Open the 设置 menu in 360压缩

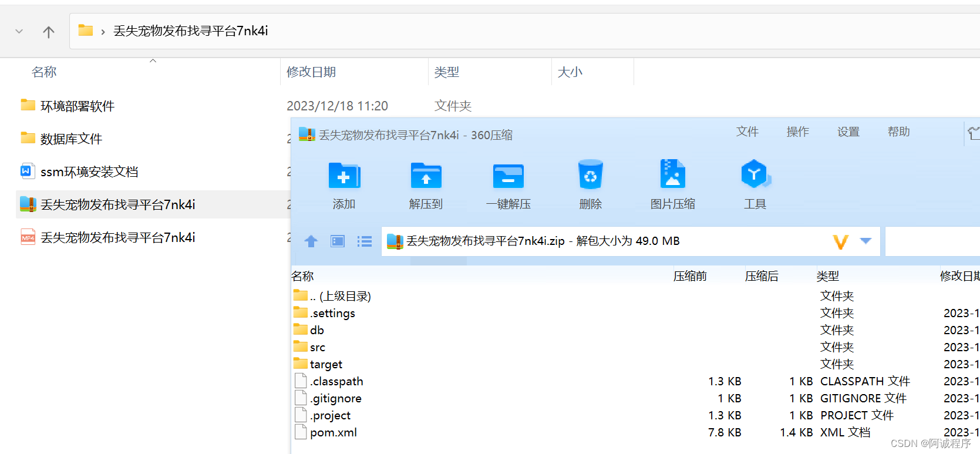tap(848, 132)
